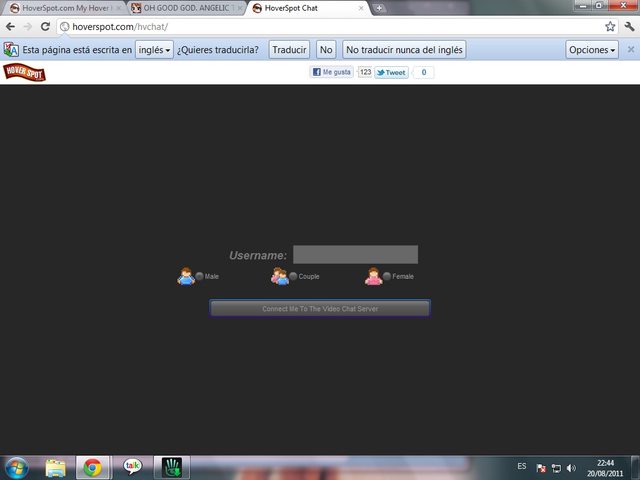Click the Username input field

click(356, 255)
